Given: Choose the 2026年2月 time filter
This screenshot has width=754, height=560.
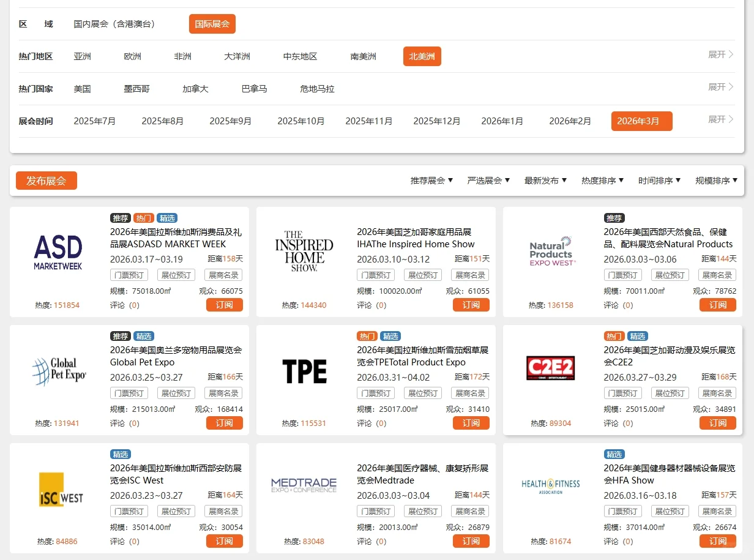Looking at the screenshot, I should (570, 121).
